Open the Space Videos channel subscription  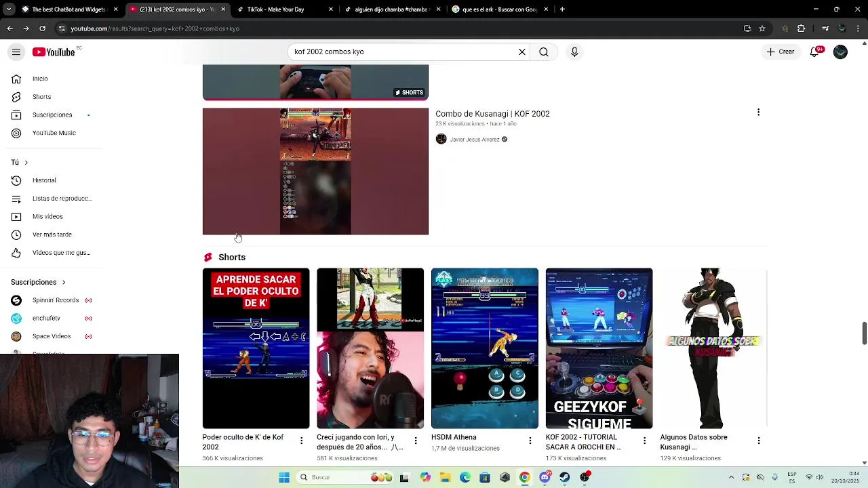tap(52, 336)
